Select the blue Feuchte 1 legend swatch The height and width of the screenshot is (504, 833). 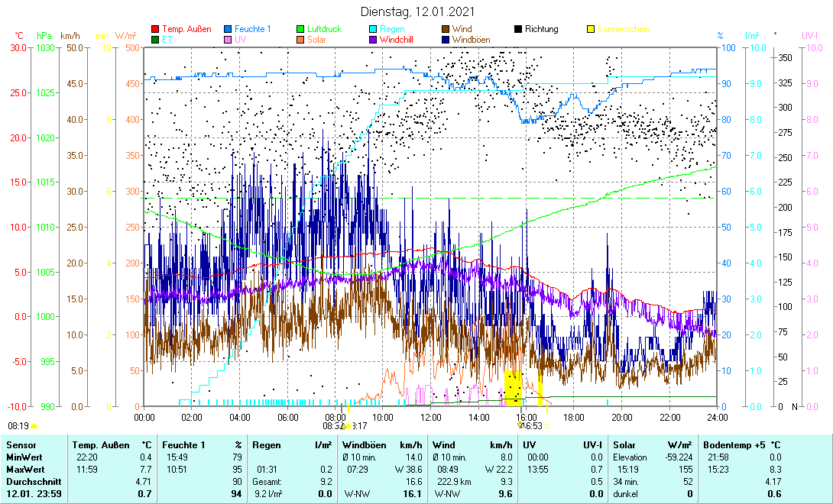(x=228, y=29)
